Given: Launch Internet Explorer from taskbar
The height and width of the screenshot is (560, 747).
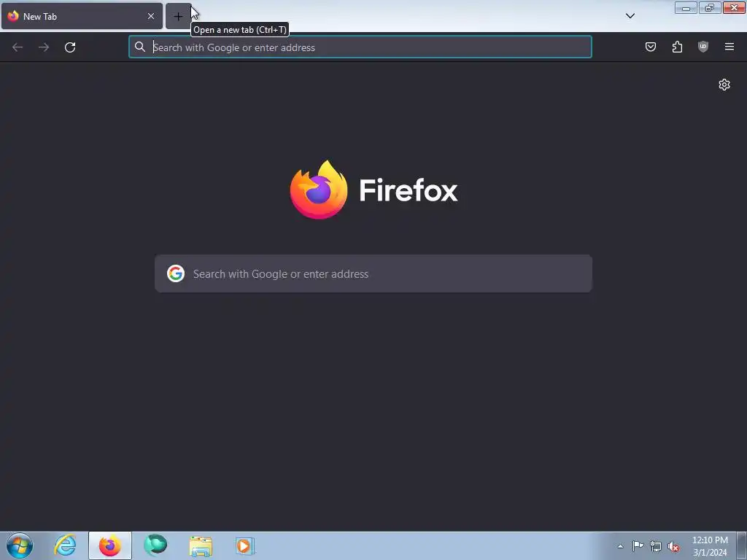Looking at the screenshot, I should point(65,545).
